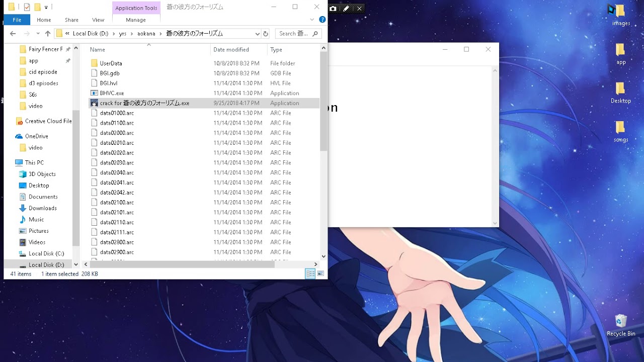Viewport: 644px width, 362px height.
Task: Go up one folder level arrow
Action: [48, 34]
